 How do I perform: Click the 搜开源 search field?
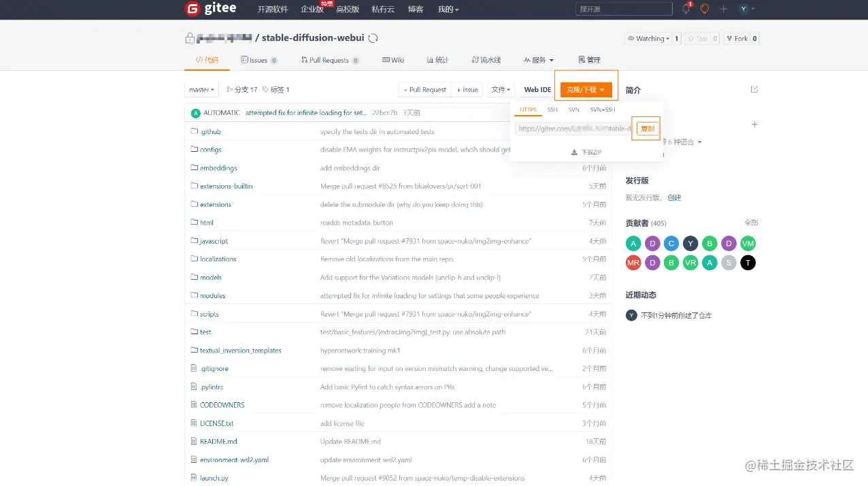click(x=624, y=9)
